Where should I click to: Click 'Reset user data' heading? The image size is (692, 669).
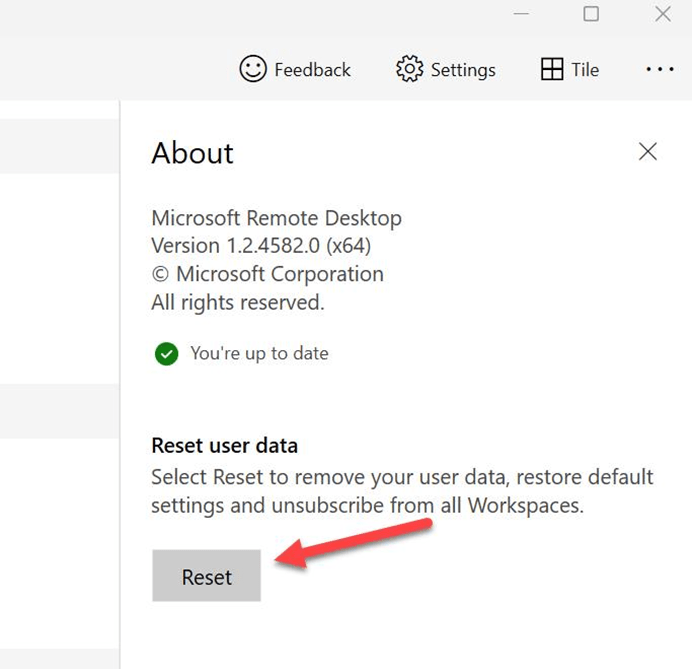coord(224,445)
